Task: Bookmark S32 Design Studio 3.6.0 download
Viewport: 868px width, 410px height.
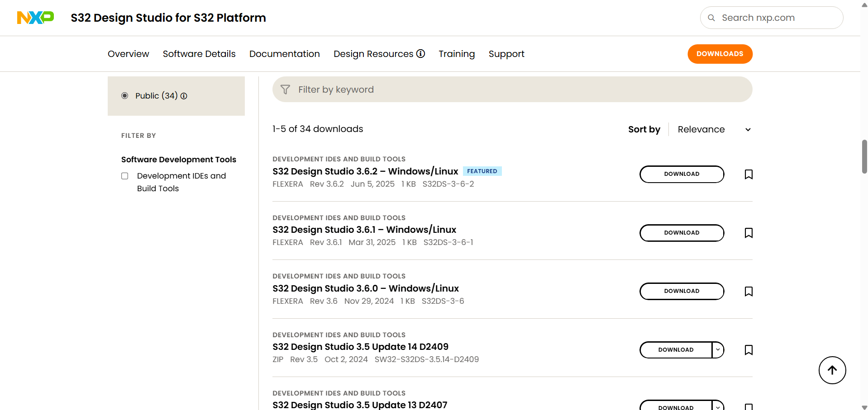Action: point(749,292)
